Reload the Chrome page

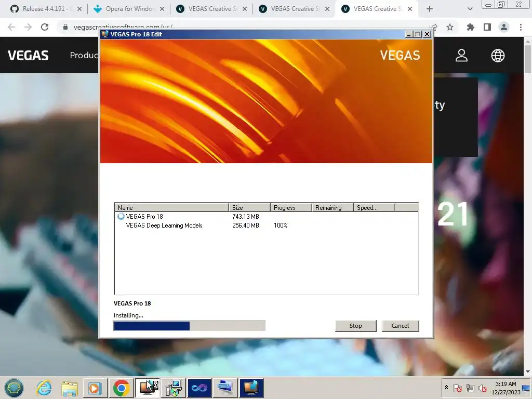pos(45,27)
